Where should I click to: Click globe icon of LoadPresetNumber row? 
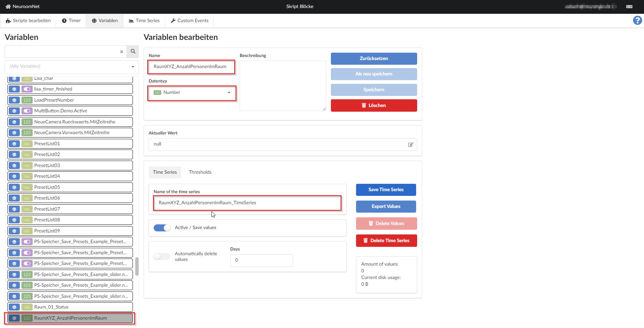pyautogui.click(x=14, y=100)
